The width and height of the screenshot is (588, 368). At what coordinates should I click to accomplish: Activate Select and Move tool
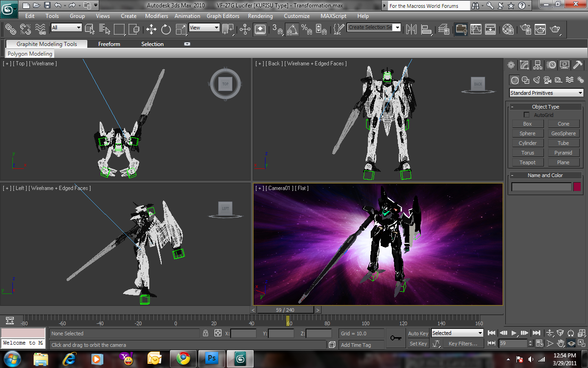(151, 29)
